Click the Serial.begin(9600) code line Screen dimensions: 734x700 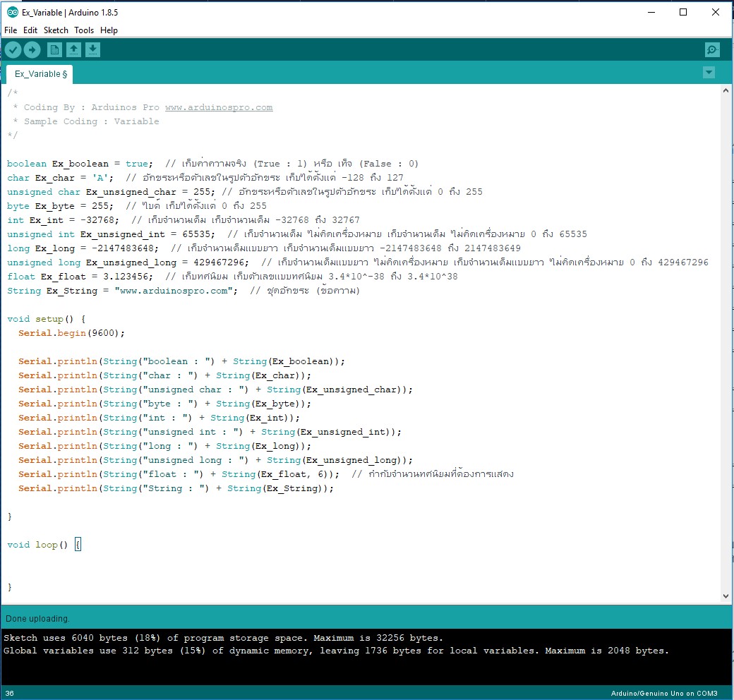tap(71, 333)
